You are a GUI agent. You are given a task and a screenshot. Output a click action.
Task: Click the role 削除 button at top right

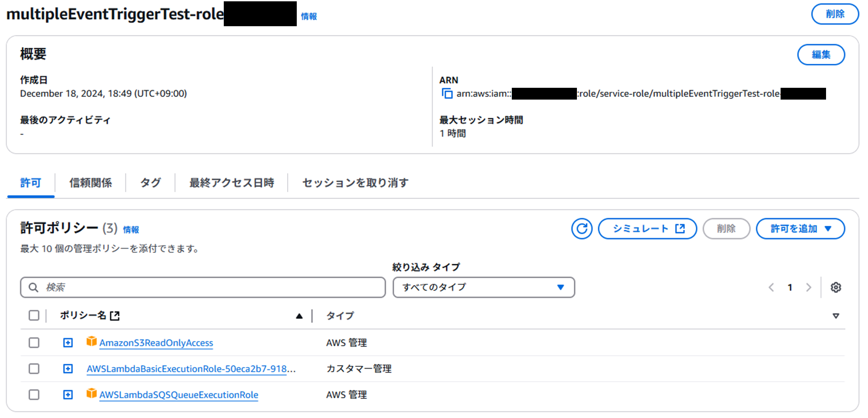tap(835, 14)
